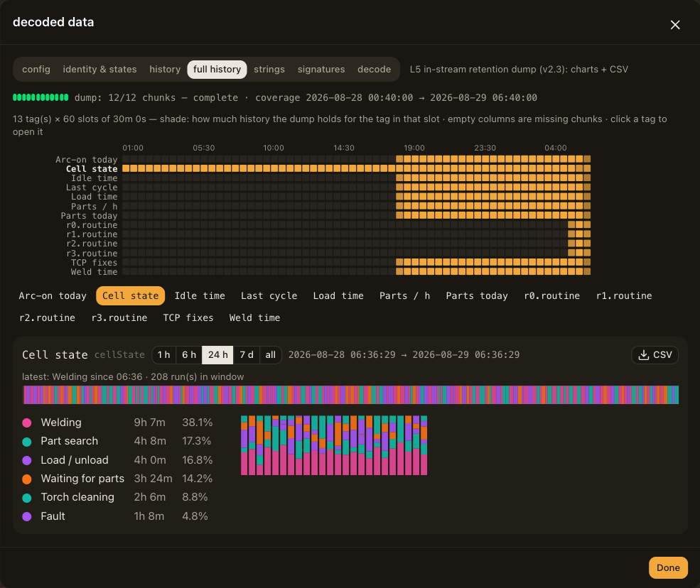
Task: Click the Fault 1h 8m duration
Action: point(149,516)
